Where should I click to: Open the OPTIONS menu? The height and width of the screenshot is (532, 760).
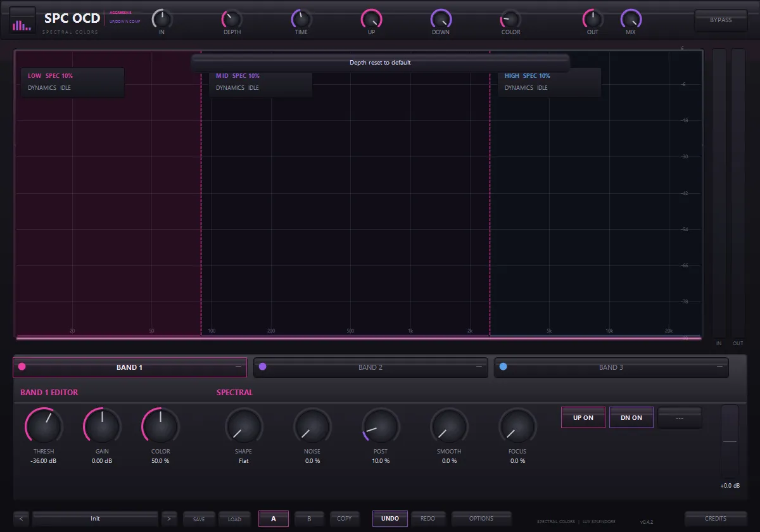(x=481, y=519)
